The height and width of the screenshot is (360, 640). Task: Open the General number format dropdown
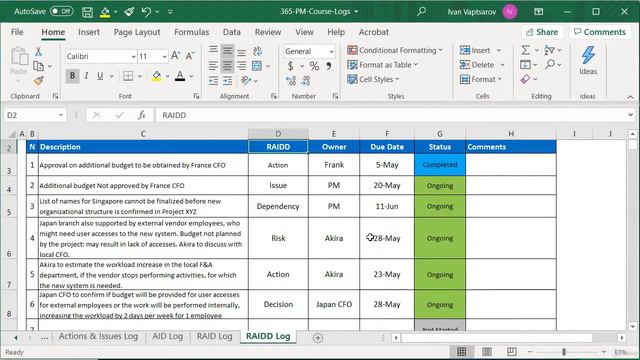coord(331,51)
